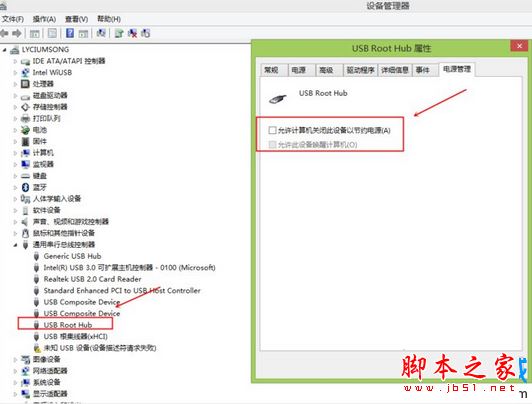Click the blue Help question-mark toolbar icon

pos(70,33)
